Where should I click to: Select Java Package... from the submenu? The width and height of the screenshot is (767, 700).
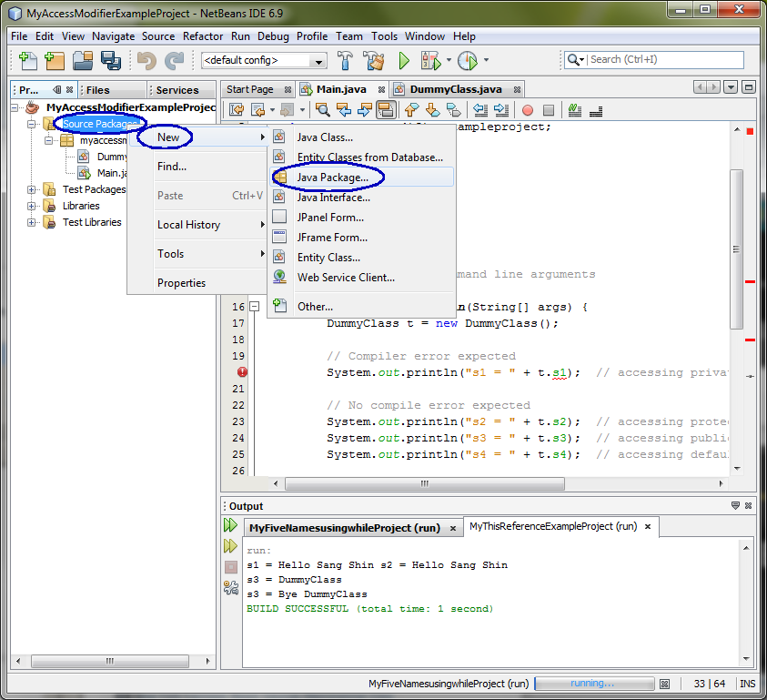coord(361,178)
